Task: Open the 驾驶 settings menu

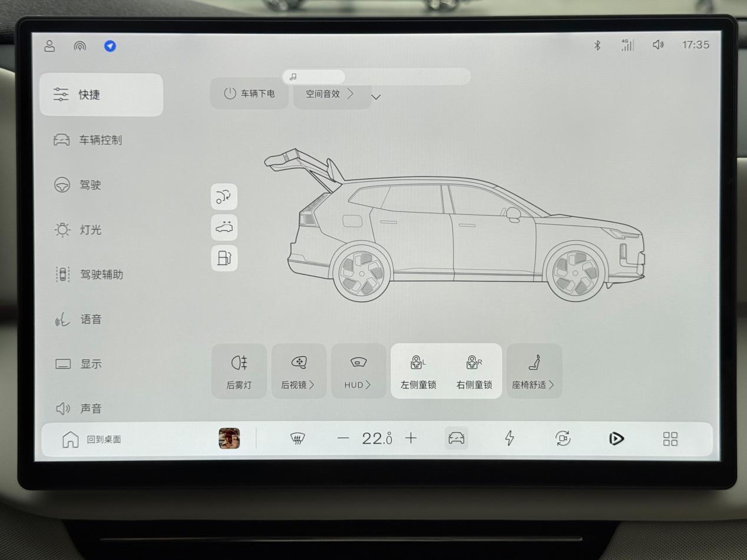Action: coord(78,185)
